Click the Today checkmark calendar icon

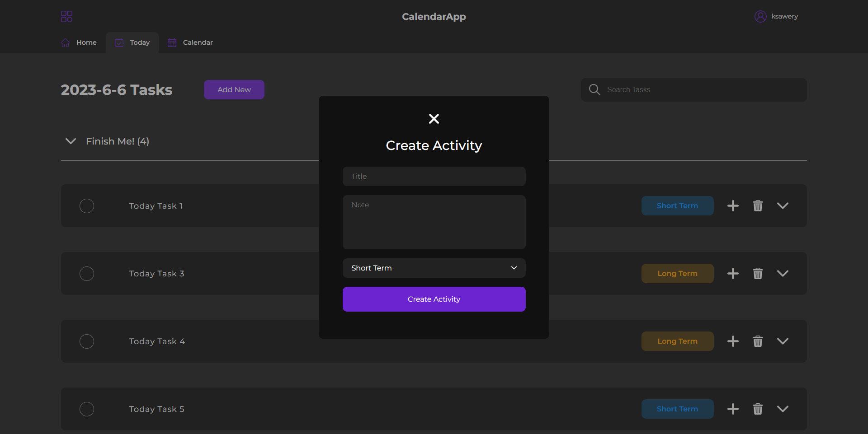pos(119,42)
